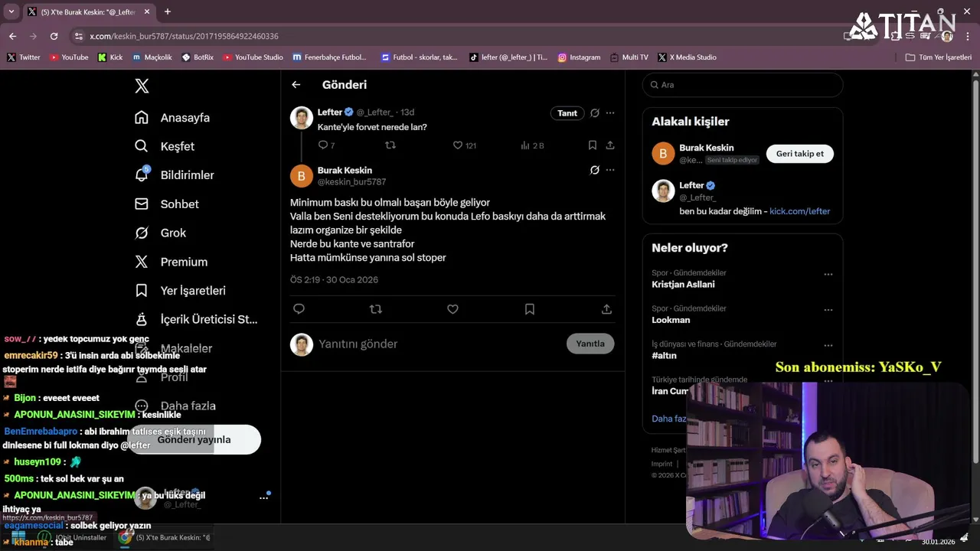Click reply icon with 7 replies
Image resolution: width=980 pixels, height=551 pixels.
coord(326,145)
